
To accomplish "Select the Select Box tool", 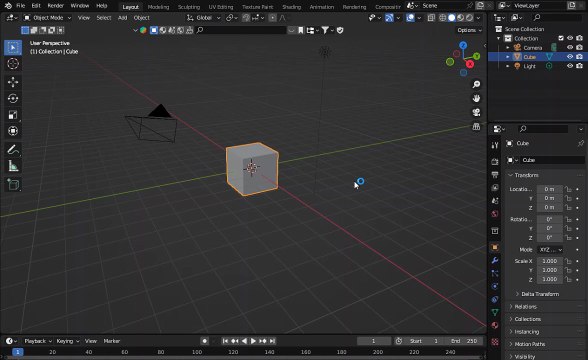I will 13,48.
